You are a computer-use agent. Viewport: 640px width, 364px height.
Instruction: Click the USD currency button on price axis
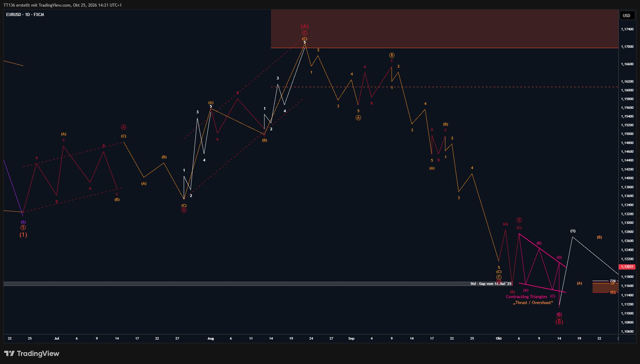(627, 15)
